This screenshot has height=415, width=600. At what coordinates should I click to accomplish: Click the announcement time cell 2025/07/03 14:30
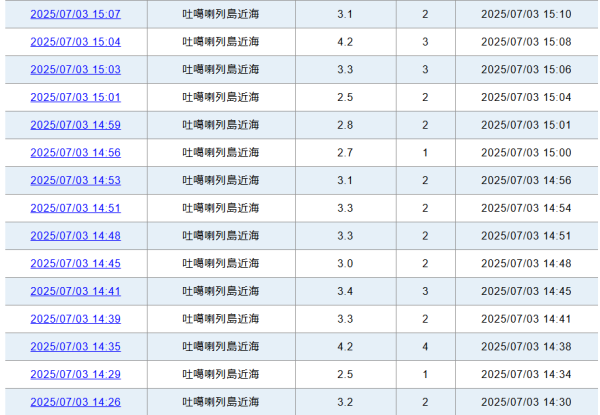tap(526, 402)
